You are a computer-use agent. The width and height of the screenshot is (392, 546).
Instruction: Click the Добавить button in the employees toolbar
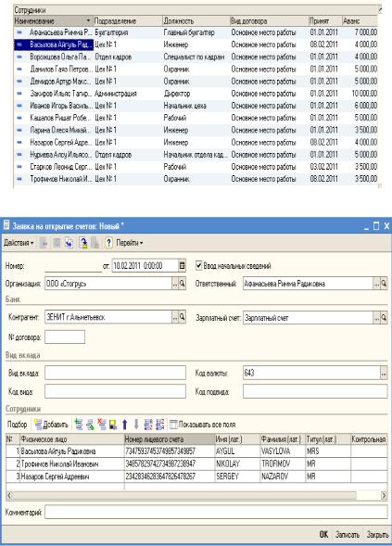[x=52, y=425]
